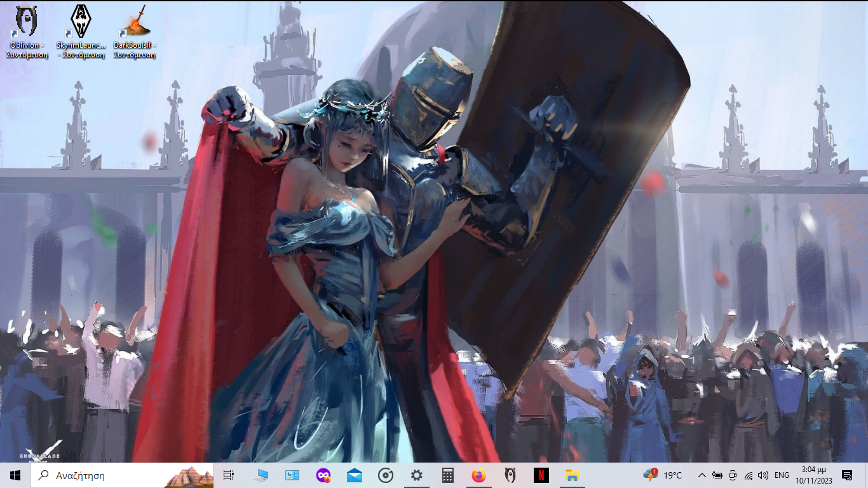The image size is (868, 488).
Task: Select the Oblivion desktop shortcut
Action: coord(27,32)
